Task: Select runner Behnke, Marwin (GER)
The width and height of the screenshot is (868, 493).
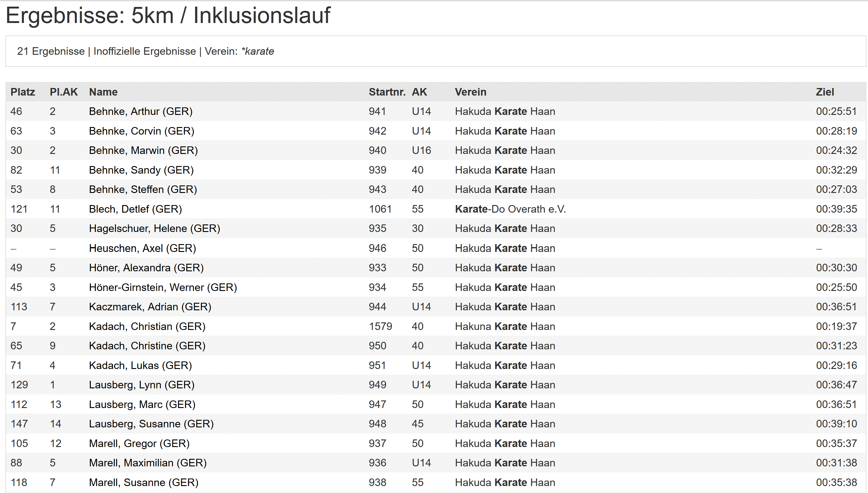Action: pyautogui.click(x=143, y=150)
